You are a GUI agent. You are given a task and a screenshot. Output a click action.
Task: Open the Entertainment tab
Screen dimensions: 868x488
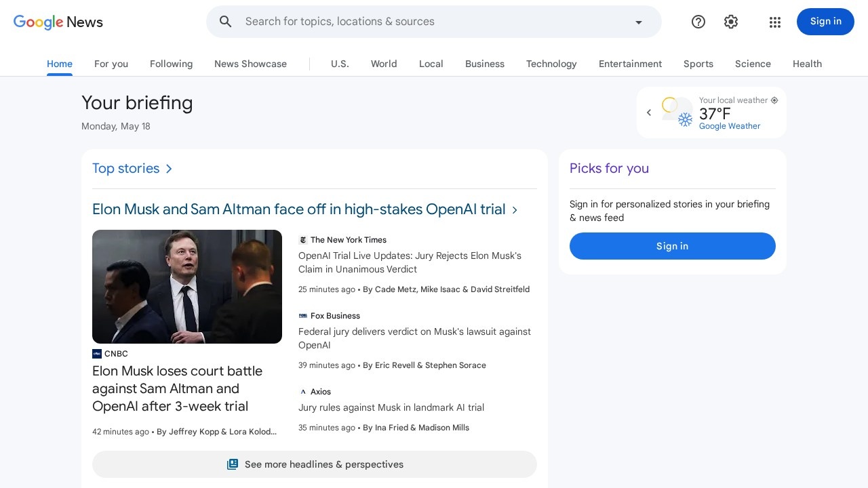tap(630, 64)
